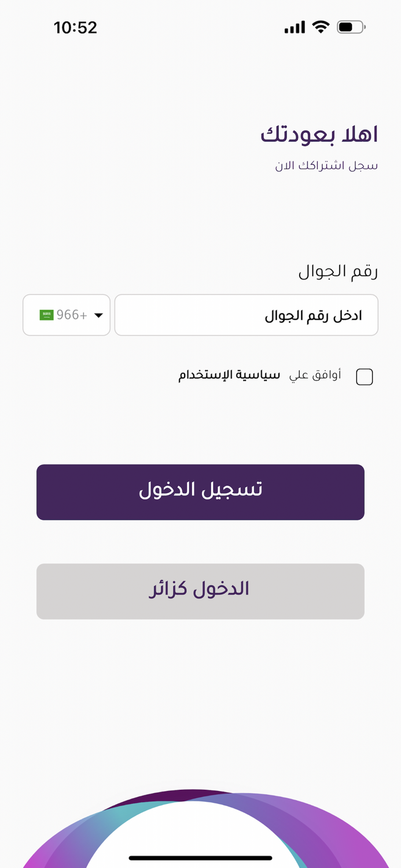This screenshot has width=401, height=868.
Task: Tap the 10:52 clock in status bar
Action: click(x=75, y=27)
